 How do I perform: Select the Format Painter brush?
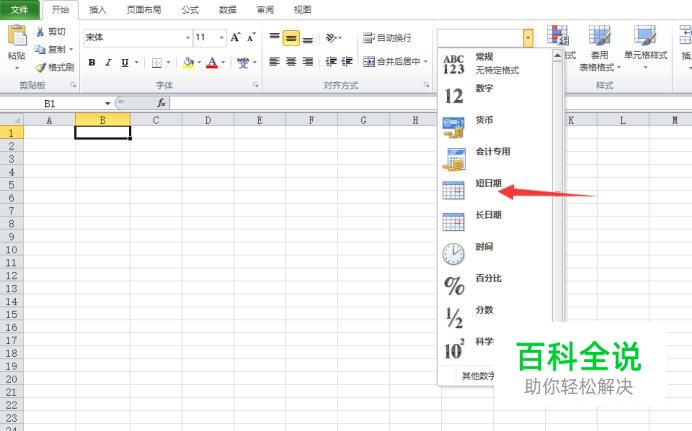pyautogui.click(x=40, y=67)
